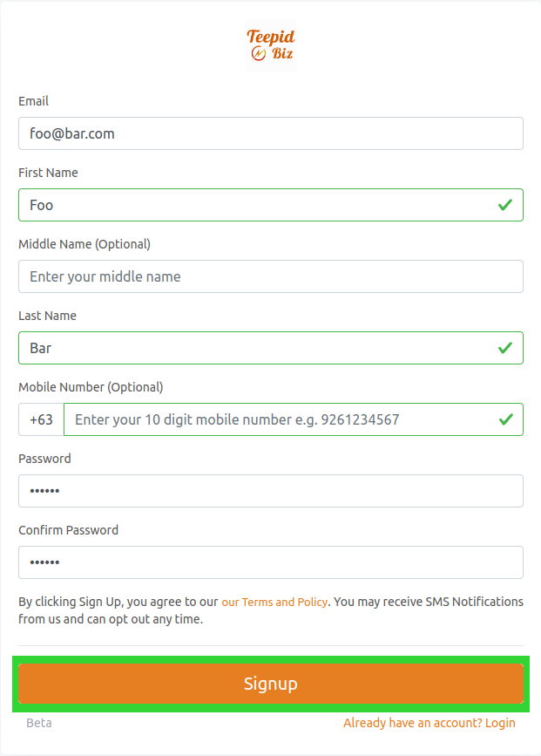Click the Mobile Number (Optional) label
This screenshot has width=541, height=756.
91,387
